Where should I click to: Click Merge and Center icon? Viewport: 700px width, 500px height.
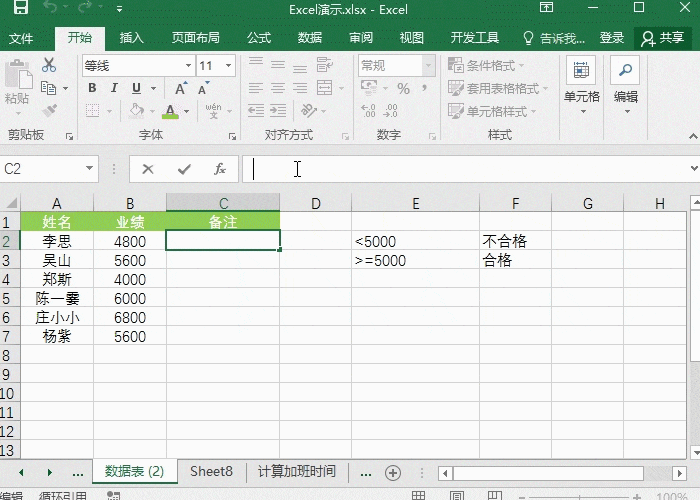(325, 88)
